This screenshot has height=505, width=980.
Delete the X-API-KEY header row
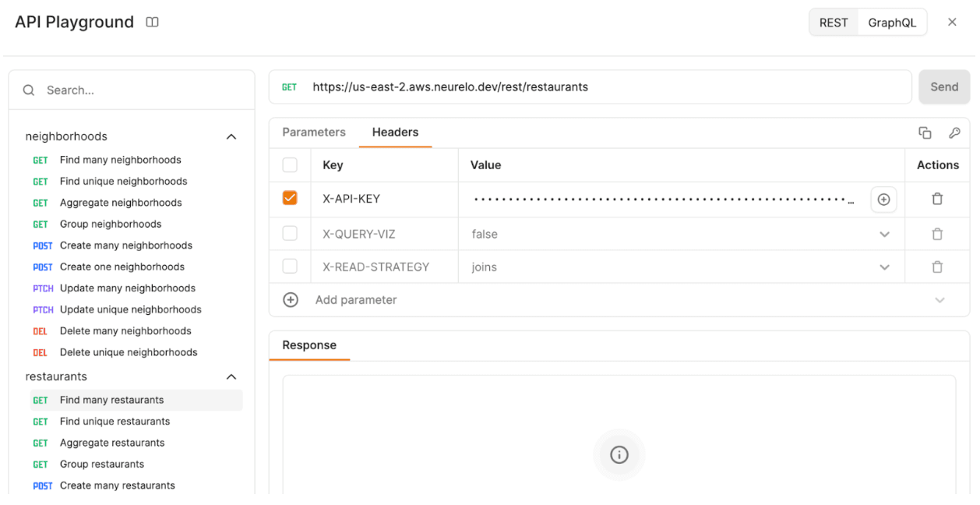pos(937,199)
